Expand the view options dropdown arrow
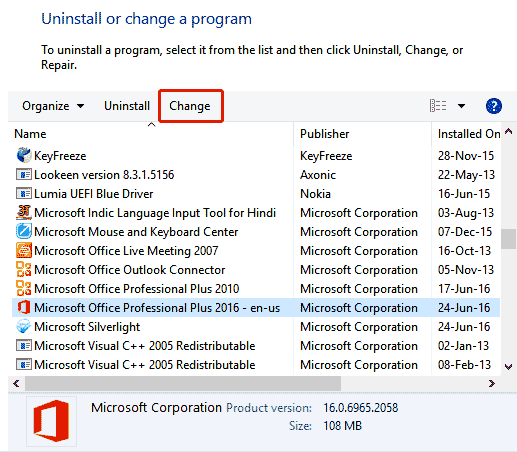The width and height of the screenshot is (517, 452). click(x=461, y=106)
